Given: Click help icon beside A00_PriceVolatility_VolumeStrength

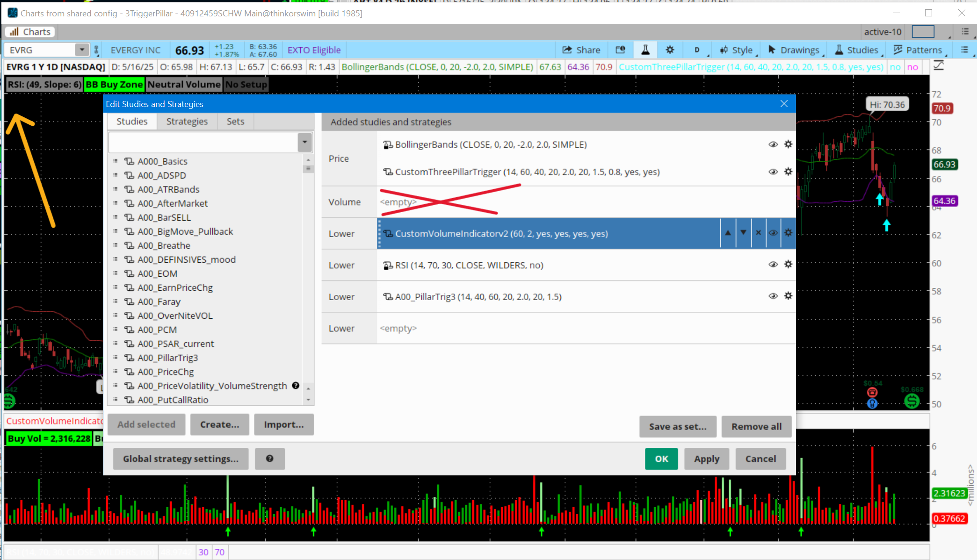Looking at the screenshot, I should [296, 386].
